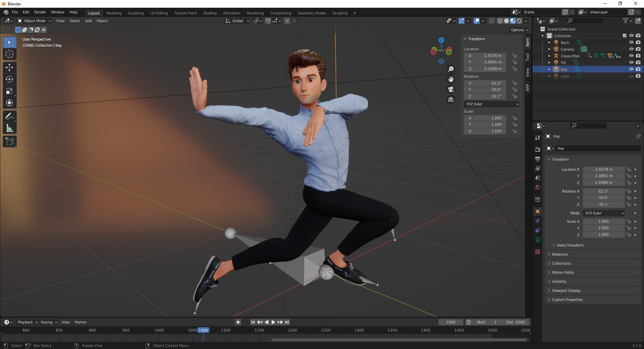Open the Object Mode dropdown
The width and height of the screenshot is (644, 349).
34,21
